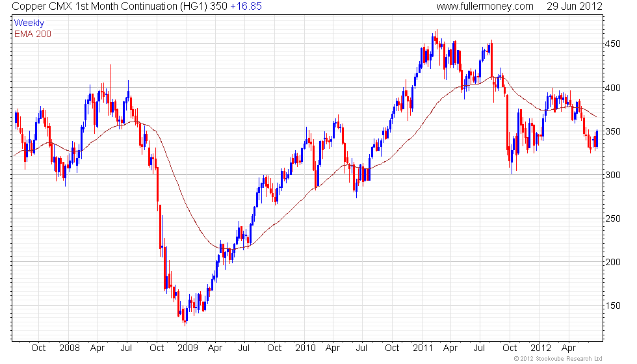Click the 450 price axis label

(x=612, y=44)
